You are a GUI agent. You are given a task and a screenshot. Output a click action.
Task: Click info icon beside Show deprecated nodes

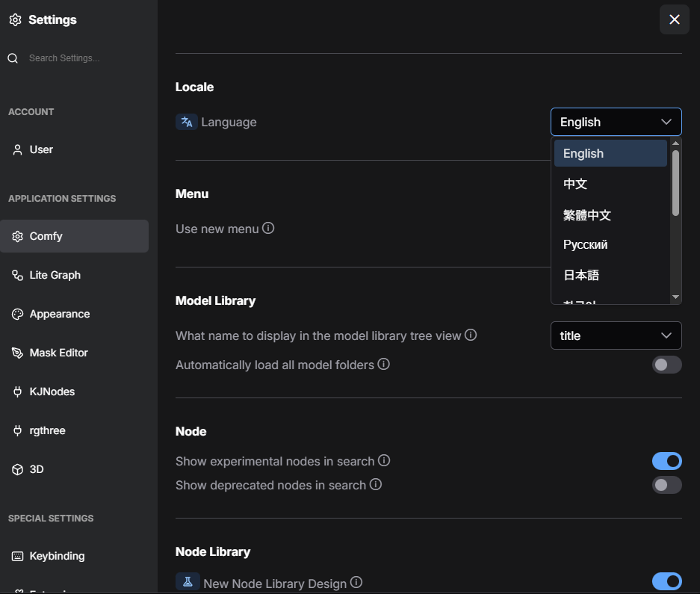[376, 485]
